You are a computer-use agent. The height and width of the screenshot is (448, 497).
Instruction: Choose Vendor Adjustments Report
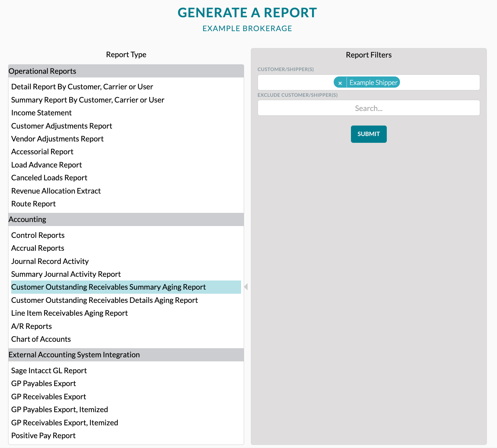pos(57,139)
